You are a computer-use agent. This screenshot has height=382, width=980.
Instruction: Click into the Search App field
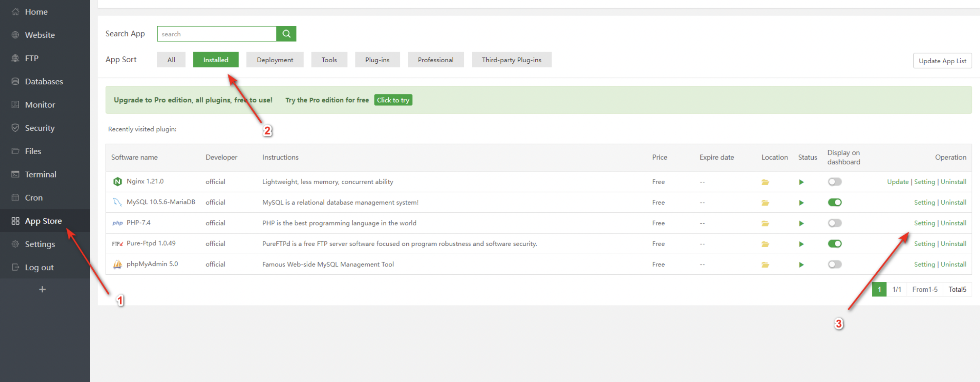point(217,34)
